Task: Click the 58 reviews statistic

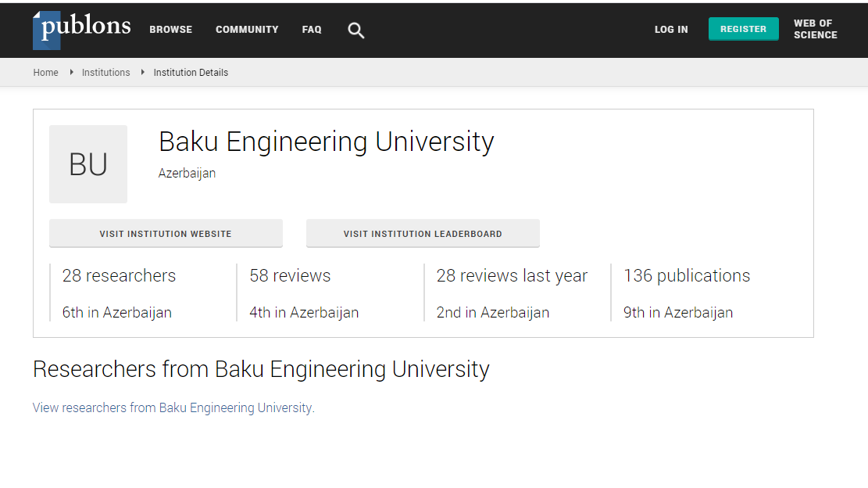Action: click(x=290, y=276)
